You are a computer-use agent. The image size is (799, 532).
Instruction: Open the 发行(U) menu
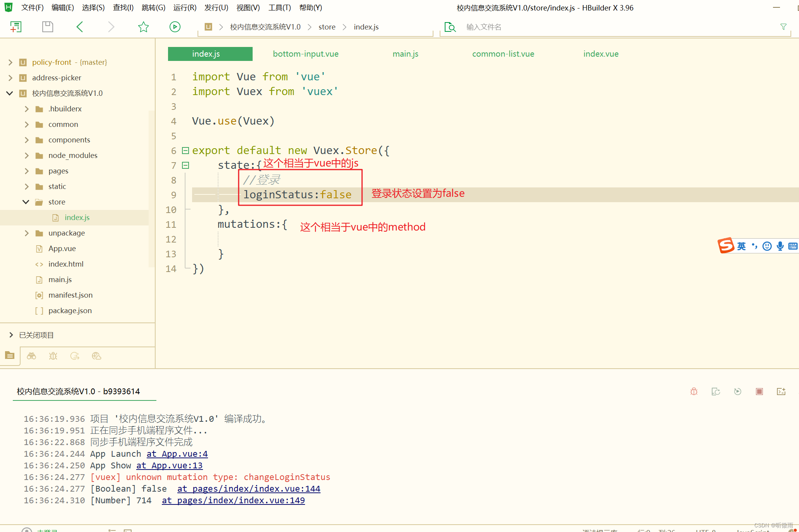[217, 8]
